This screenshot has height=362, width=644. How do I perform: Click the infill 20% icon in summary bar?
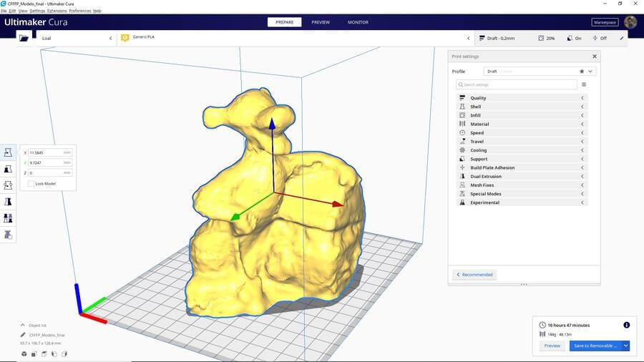point(541,38)
